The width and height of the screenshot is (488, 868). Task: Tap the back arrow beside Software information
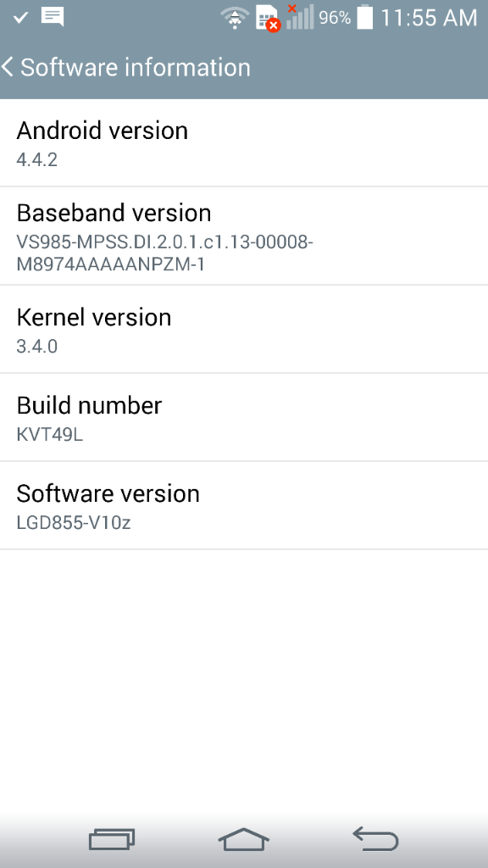(x=7, y=67)
